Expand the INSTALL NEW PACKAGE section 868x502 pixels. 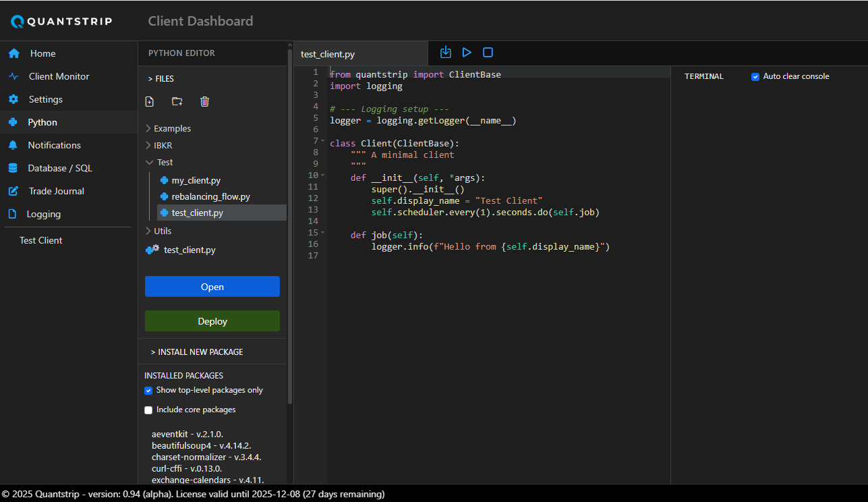197,352
